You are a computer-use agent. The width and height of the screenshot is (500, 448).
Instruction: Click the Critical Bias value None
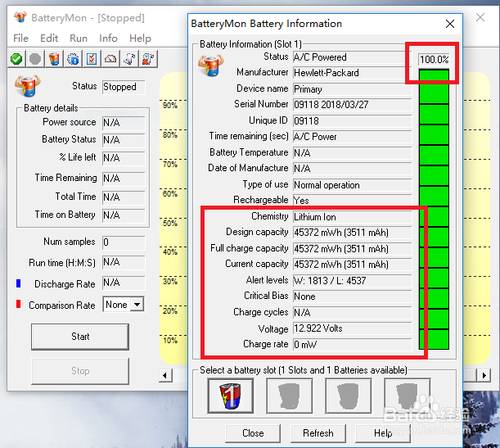(x=353, y=296)
